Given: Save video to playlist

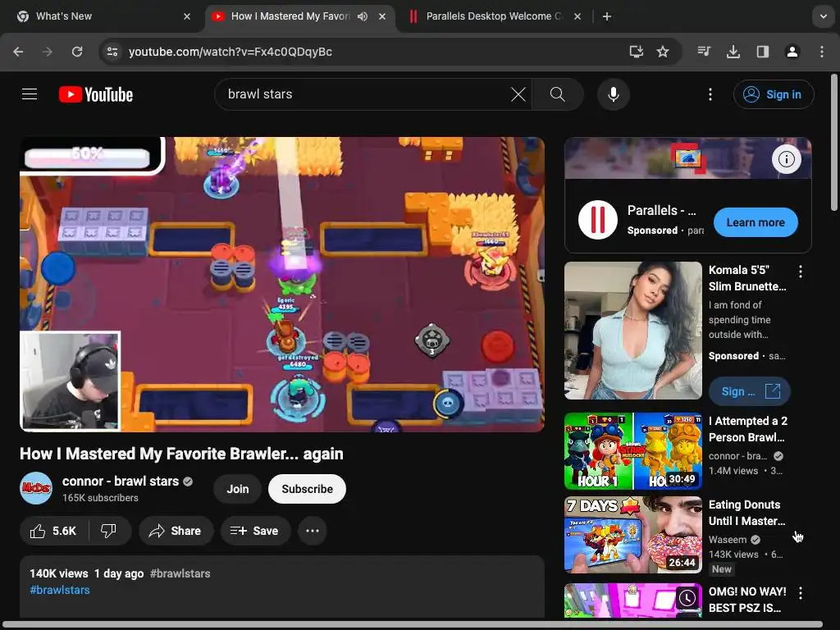Looking at the screenshot, I should coord(255,531).
